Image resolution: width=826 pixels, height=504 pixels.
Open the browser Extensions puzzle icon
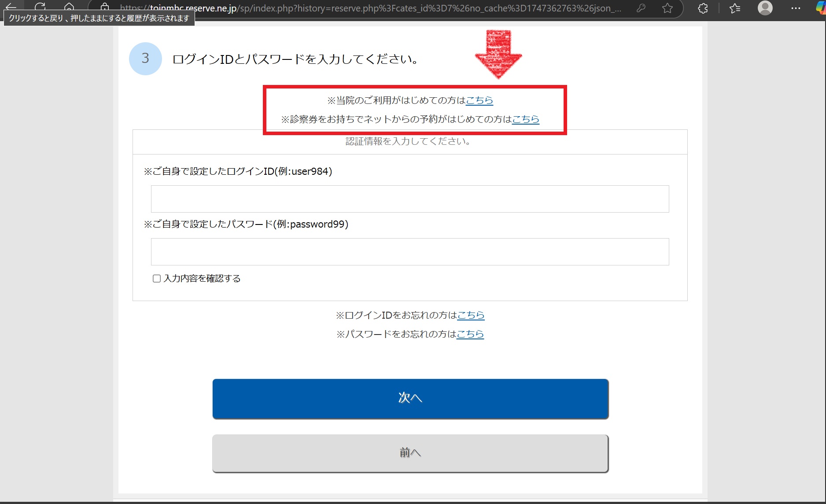(702, 8)
